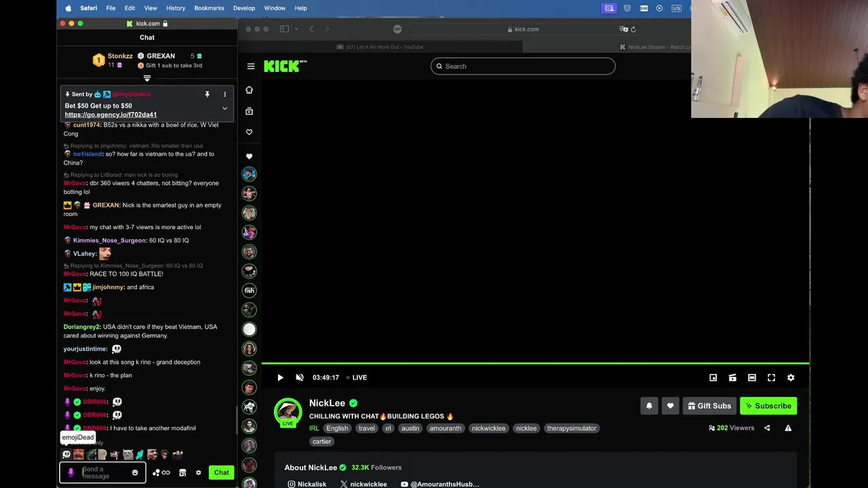The width and height of the screenshot is (868, 488).
Task: Open the Kick hamburger menu
Action: (x=251, y=66)
